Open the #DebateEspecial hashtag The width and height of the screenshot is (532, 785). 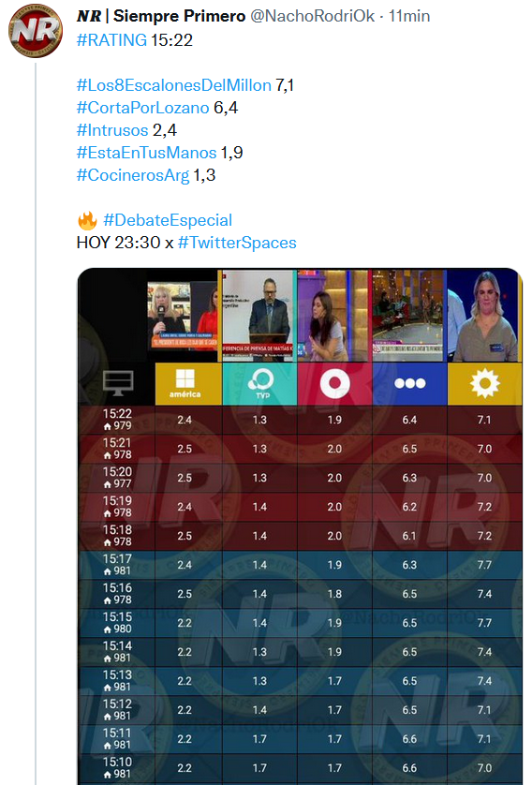168,220
